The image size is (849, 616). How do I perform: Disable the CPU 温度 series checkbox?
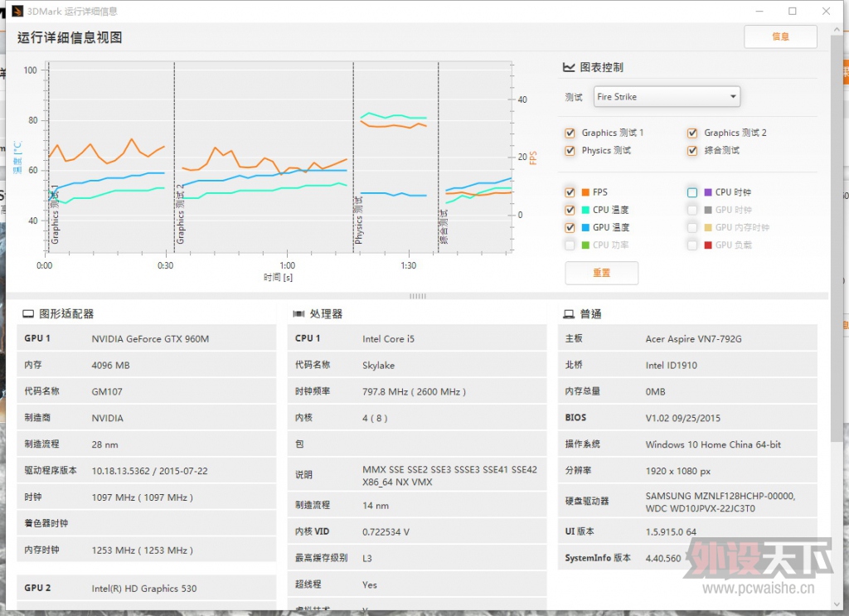[x=570, y=210]
